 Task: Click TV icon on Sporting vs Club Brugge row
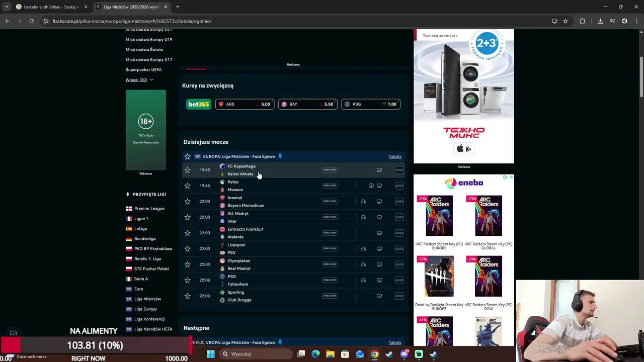(379, 296)
